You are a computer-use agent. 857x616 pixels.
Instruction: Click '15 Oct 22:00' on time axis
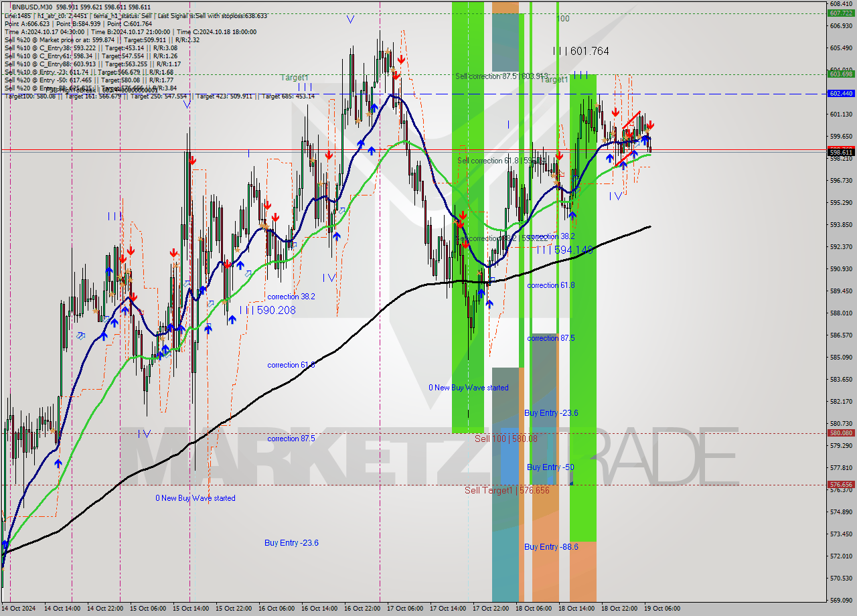pyautogui.click(x=234, y=609)
